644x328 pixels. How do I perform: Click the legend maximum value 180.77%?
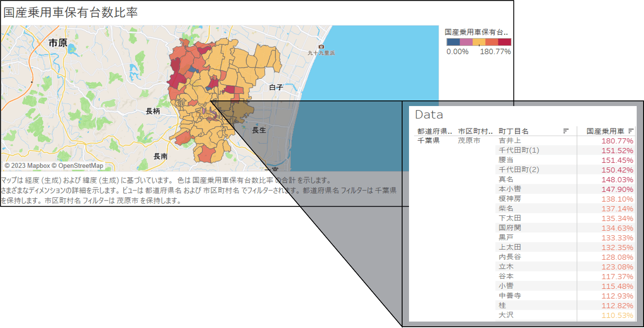495,52
